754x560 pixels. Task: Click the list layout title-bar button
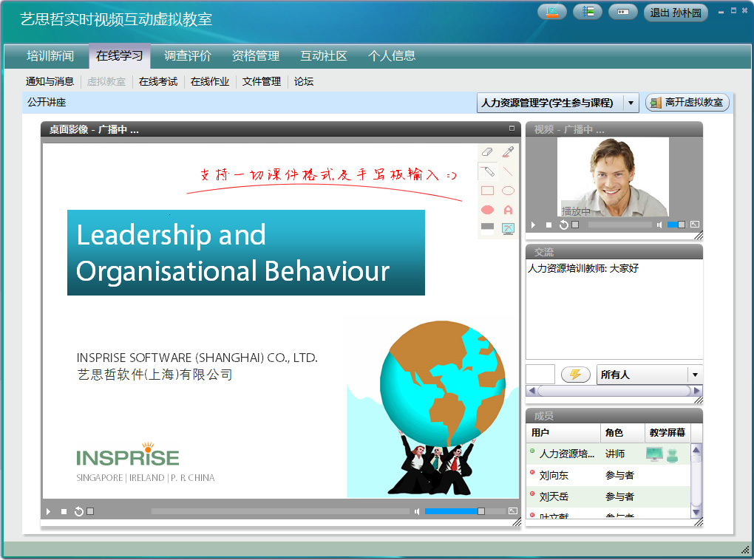(587, 12)
